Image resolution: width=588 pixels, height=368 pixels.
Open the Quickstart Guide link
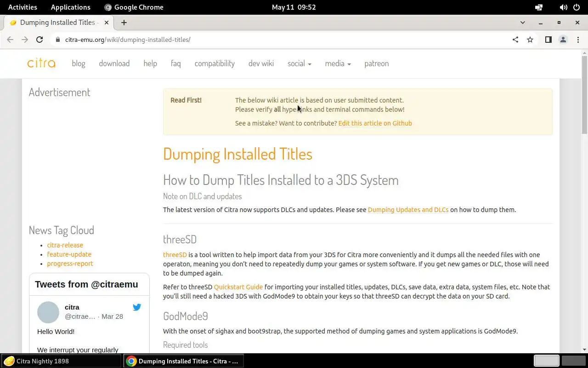point(238,287)
